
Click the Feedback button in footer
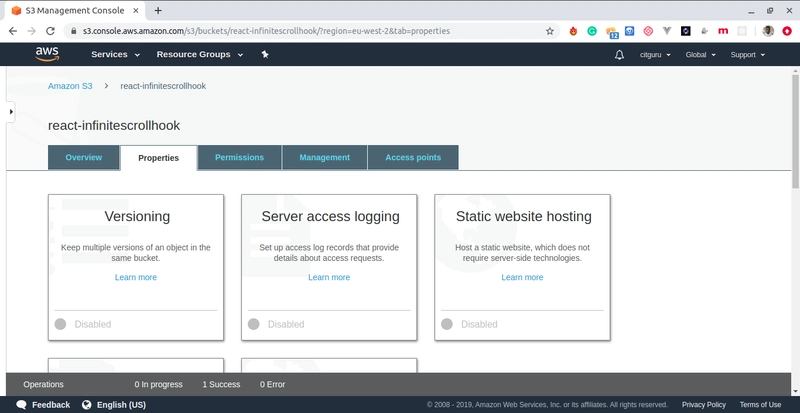(x=43, y=405)
